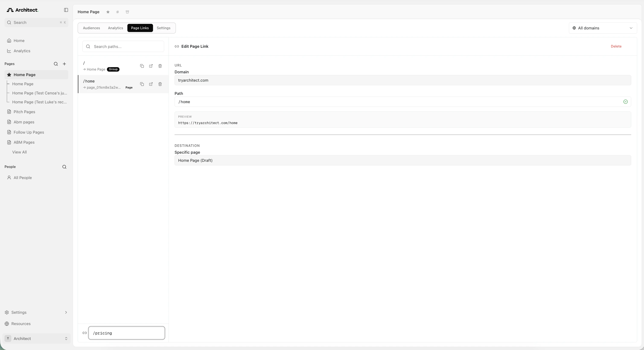Toggle the favorite star on Home Page
Image resolution: width=644 pixels, height=350 pixels.
tap(108, 12)
